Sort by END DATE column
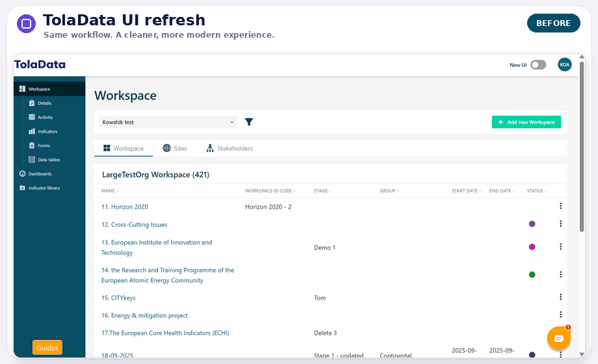598x364 pixels. (502, 191)
